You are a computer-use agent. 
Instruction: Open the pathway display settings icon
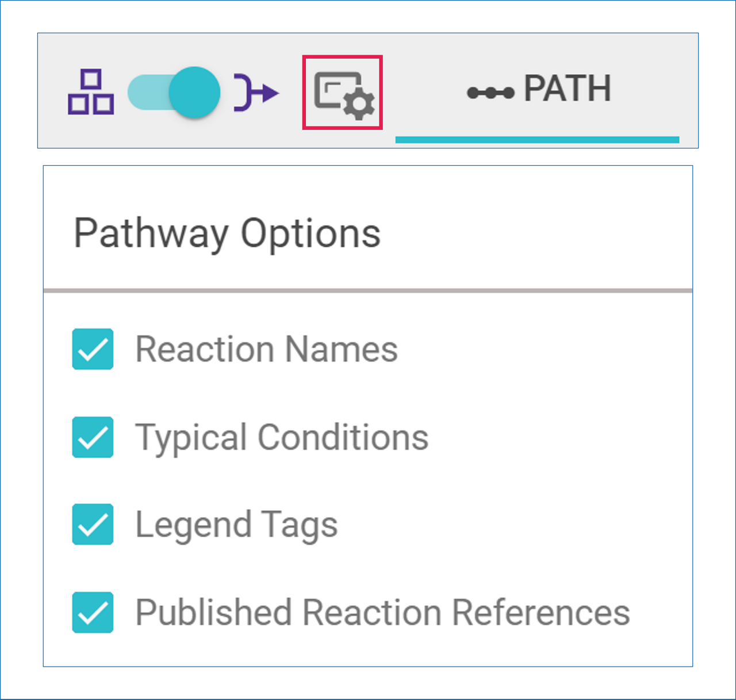coord(343,93)
